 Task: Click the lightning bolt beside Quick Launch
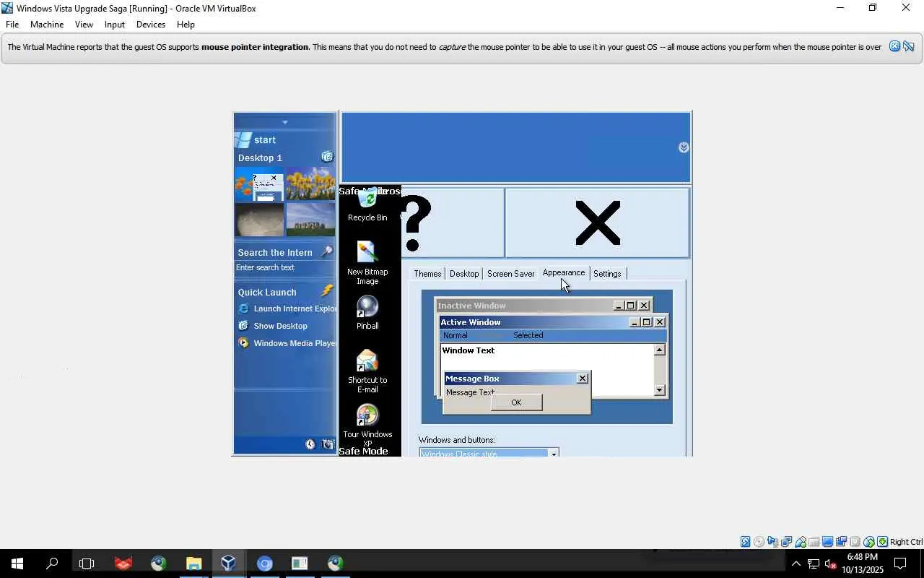tap(327, 291)
